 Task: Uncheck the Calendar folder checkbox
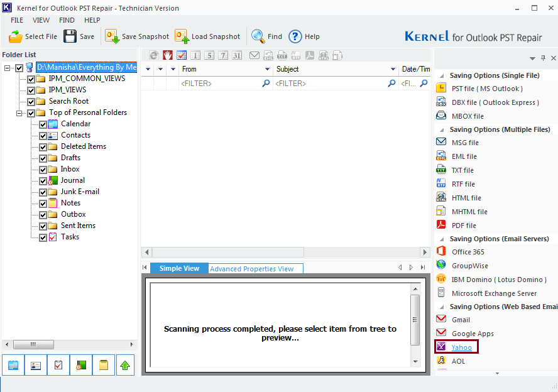point(43,124)
